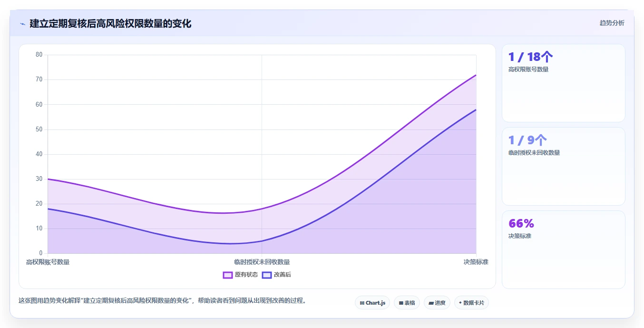Click the card caption 高权限账号数量
This screenshot has width=644, height=328.
click(528, 70)
